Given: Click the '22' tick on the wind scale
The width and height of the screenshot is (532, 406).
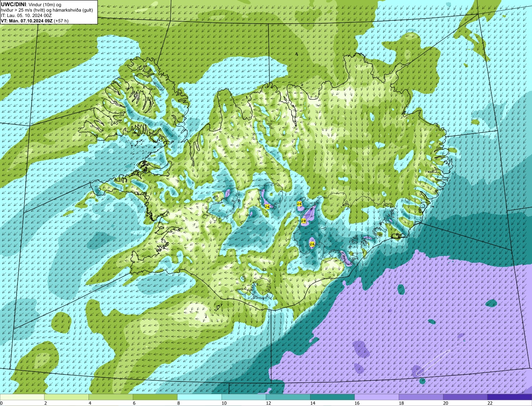Looking at the screenshot, I should 490,403.
